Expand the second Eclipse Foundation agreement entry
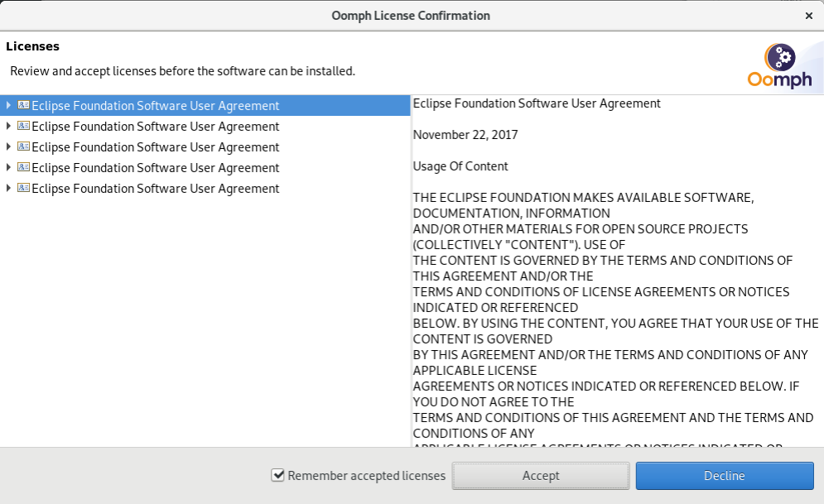Viewport: 824px width, 504px height. (8, 126)
